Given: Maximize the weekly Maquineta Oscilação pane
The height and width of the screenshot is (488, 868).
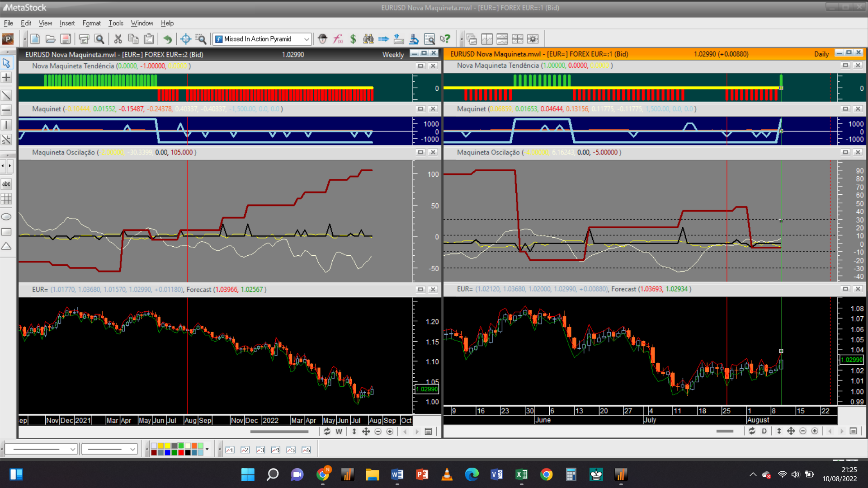Looking at the screenshot, I should tap(420, 152).
